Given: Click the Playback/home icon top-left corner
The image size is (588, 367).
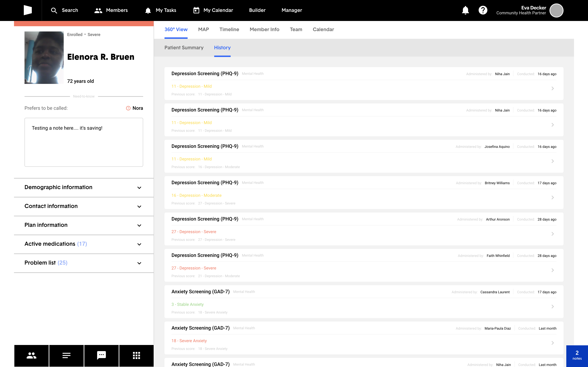Looking at the screenshot, I should coord(27,10).
